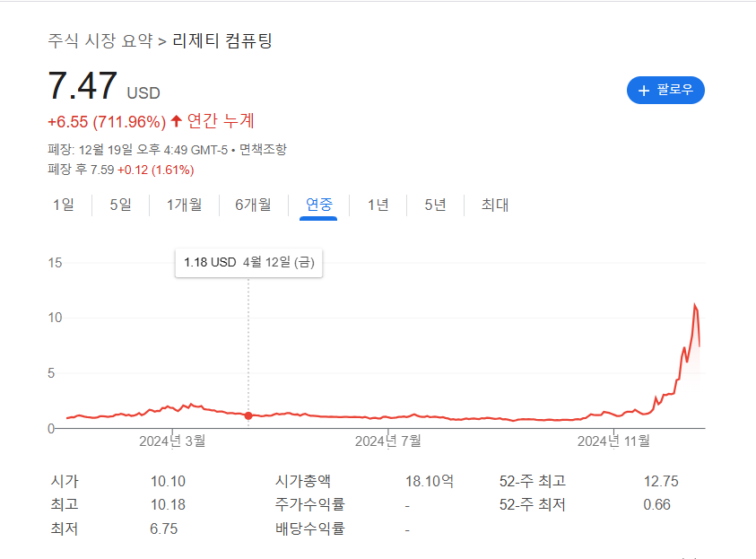Screen dimensions: 756x559
Task: Click the Y-axis label 10
Action: pos(55,318)
